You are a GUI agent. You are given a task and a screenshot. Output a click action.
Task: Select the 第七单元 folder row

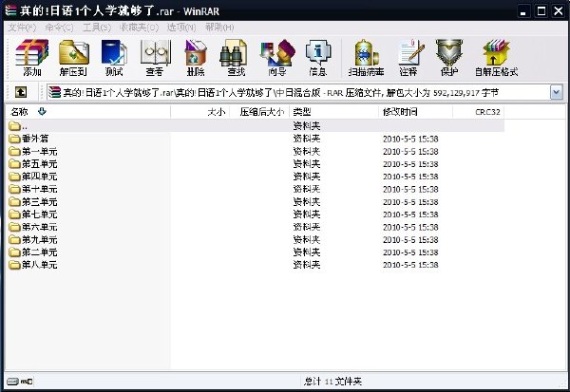click(255, 215)
